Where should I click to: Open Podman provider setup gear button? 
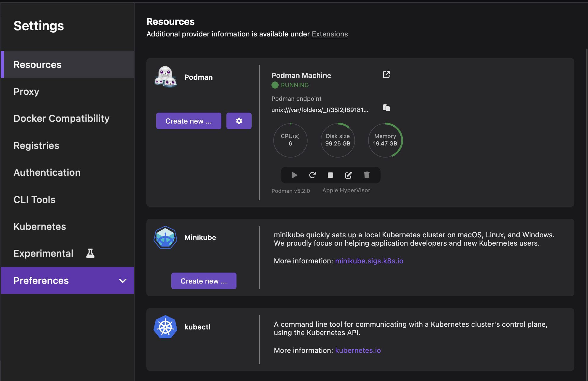(x=239, y=121)
